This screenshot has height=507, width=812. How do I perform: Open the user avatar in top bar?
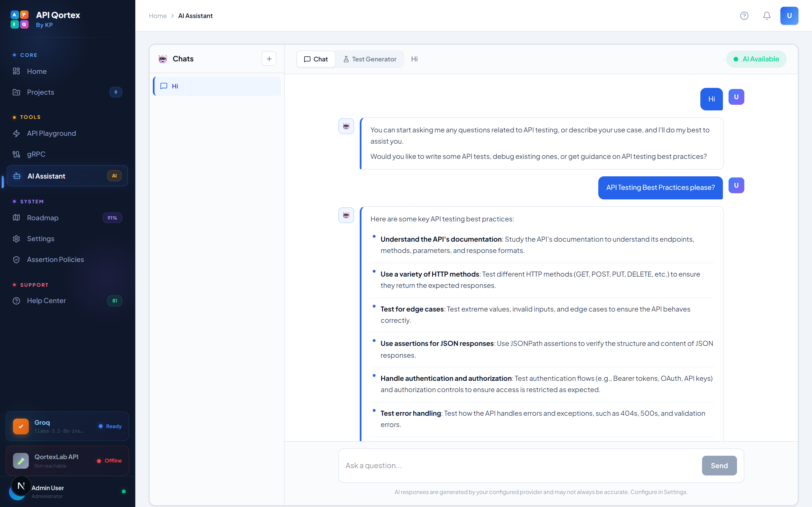pyautogui.click(x=789, y=16)
